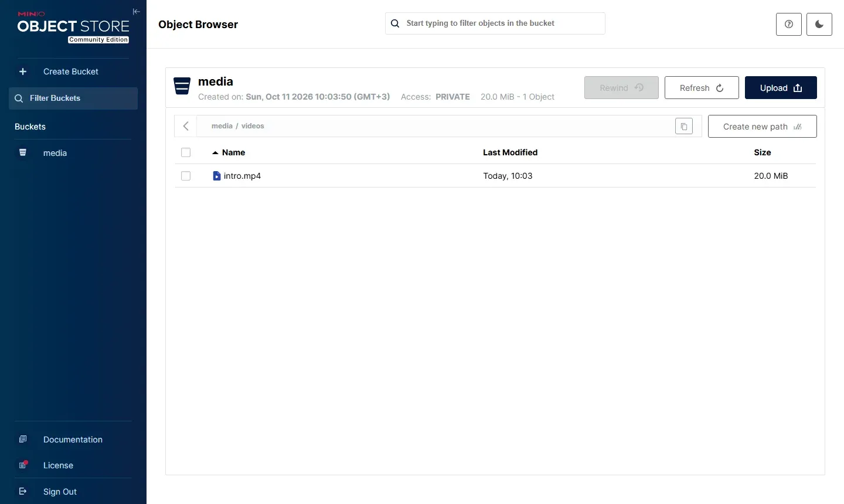Click the media bucket icon in header
The width and height of the screenshot is (844, 504).
click(x=182, y=86)
